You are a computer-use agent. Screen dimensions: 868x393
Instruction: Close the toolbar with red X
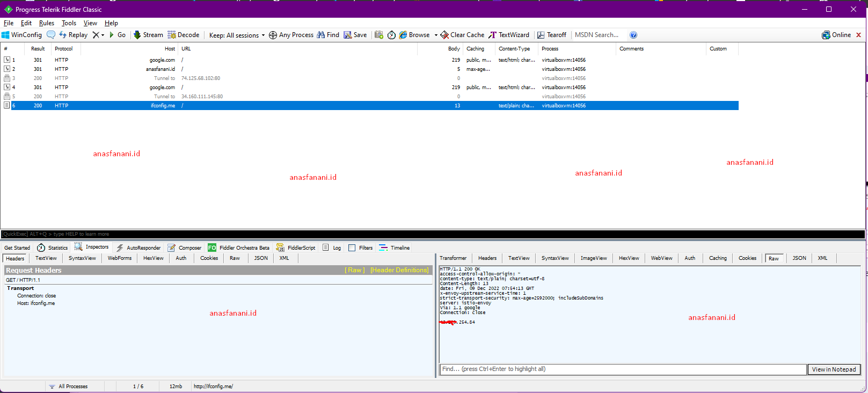click(858, 35)
